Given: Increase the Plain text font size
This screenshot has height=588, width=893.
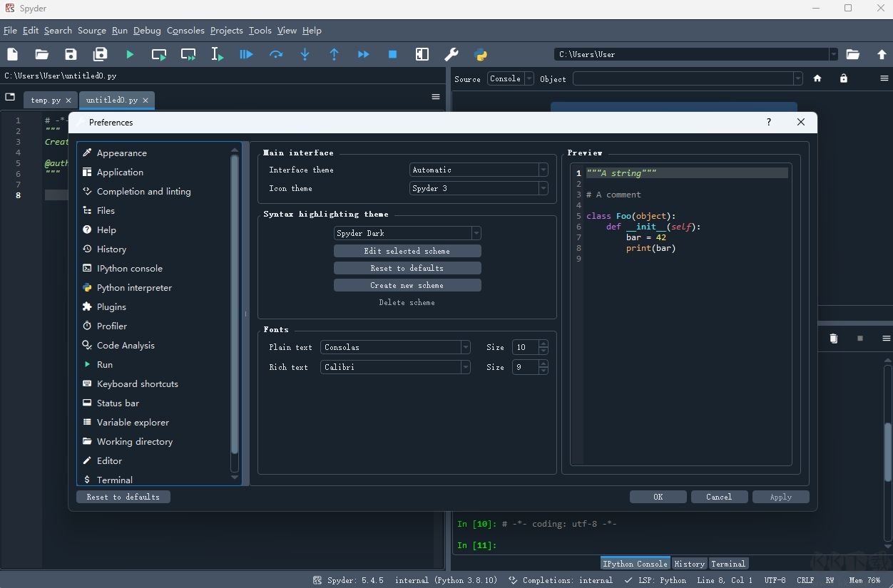Looking at the screenshot, I should [x=544, y=344].
